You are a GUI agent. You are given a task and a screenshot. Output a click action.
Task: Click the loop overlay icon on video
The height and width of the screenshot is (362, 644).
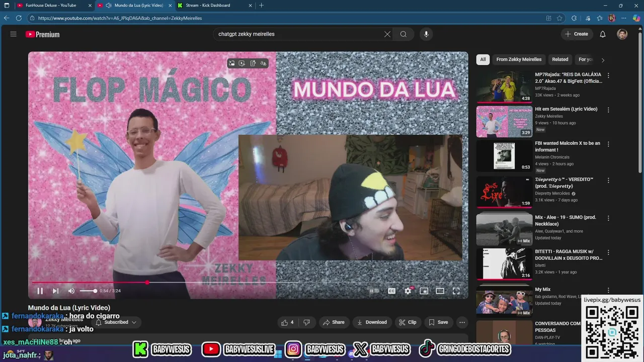tap(231, 63)
